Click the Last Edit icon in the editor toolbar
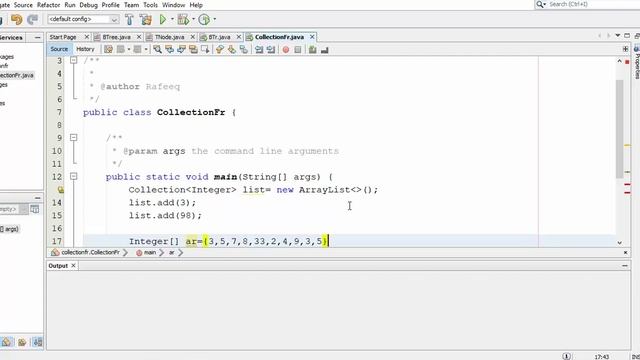 pos(108,49)
